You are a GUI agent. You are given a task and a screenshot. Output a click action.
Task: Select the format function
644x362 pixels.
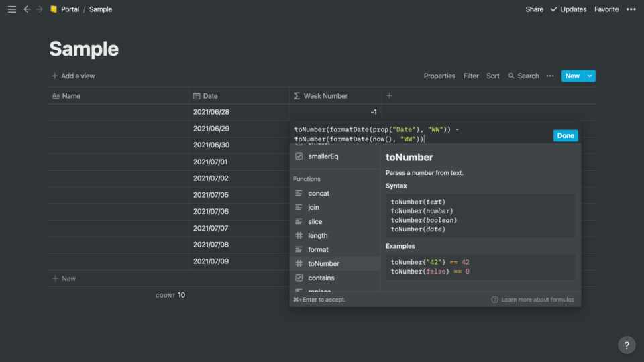pos(335,249)
